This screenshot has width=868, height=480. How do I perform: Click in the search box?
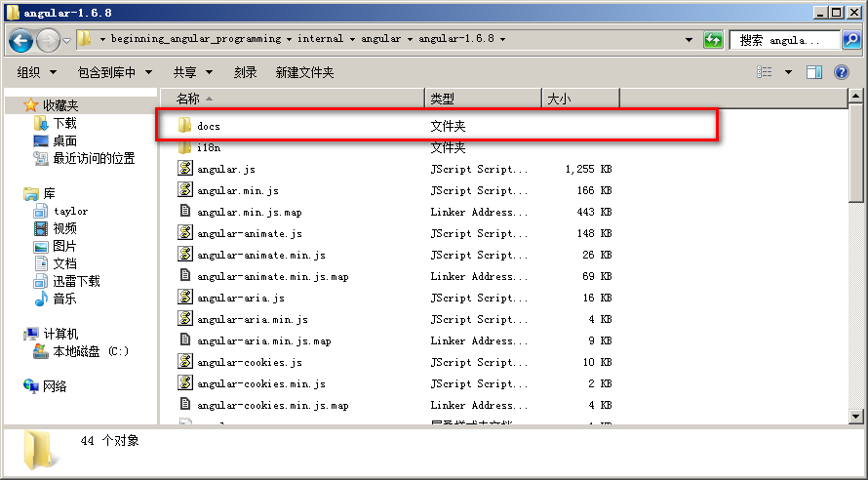[785, 40]
